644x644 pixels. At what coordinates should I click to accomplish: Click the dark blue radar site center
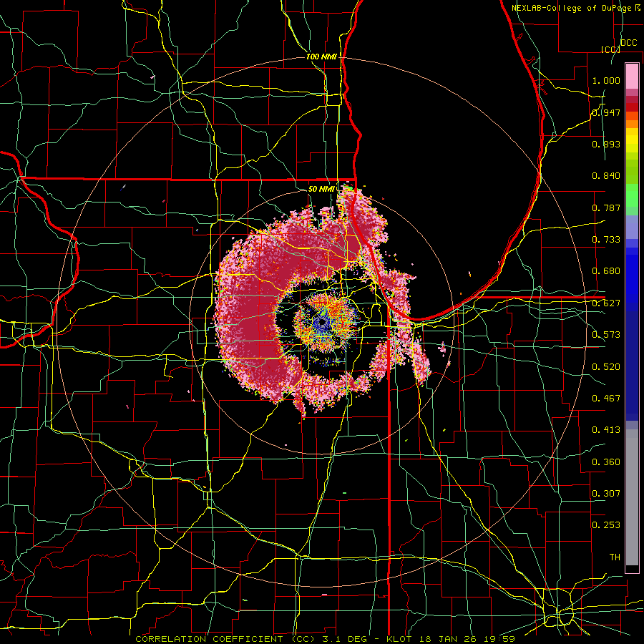point(322,323)
